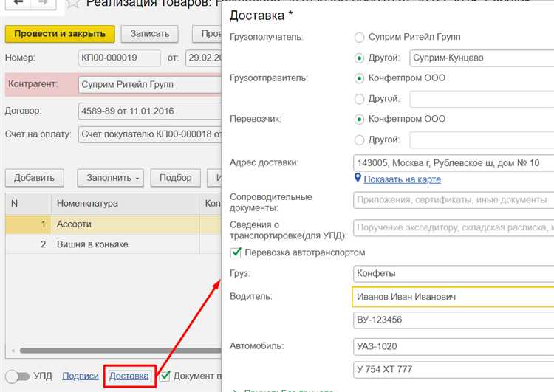This screenshot has width=554, height=392.
Task: Select Другой radio for Перевозчик
Action: [359, 140]
